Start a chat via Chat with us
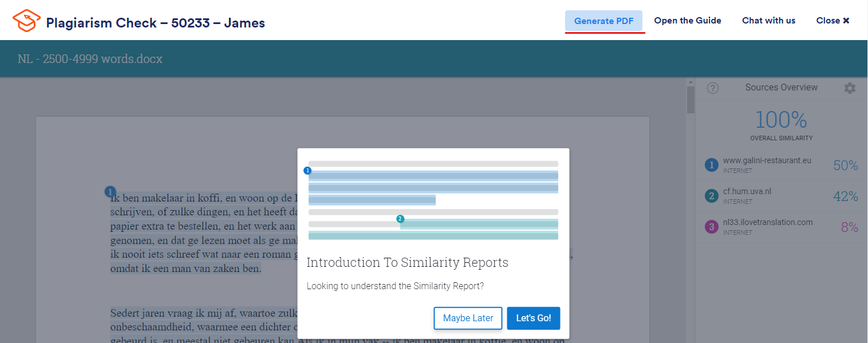Screen dimensions: 868x343 [768, 21]
